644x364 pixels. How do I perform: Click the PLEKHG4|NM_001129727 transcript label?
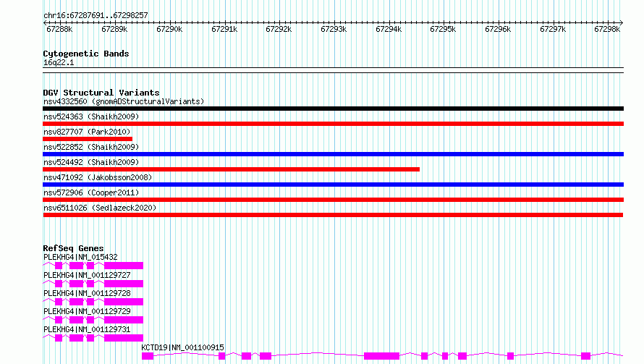pos(87,275)
